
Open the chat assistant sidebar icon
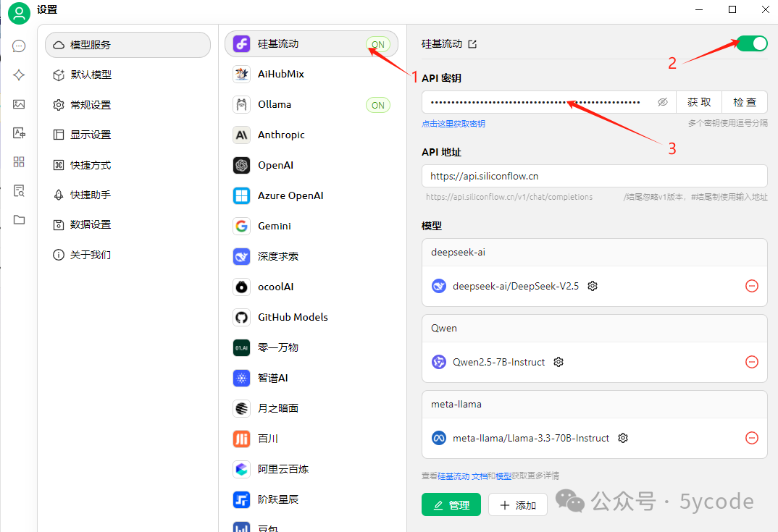click(19, 46)
